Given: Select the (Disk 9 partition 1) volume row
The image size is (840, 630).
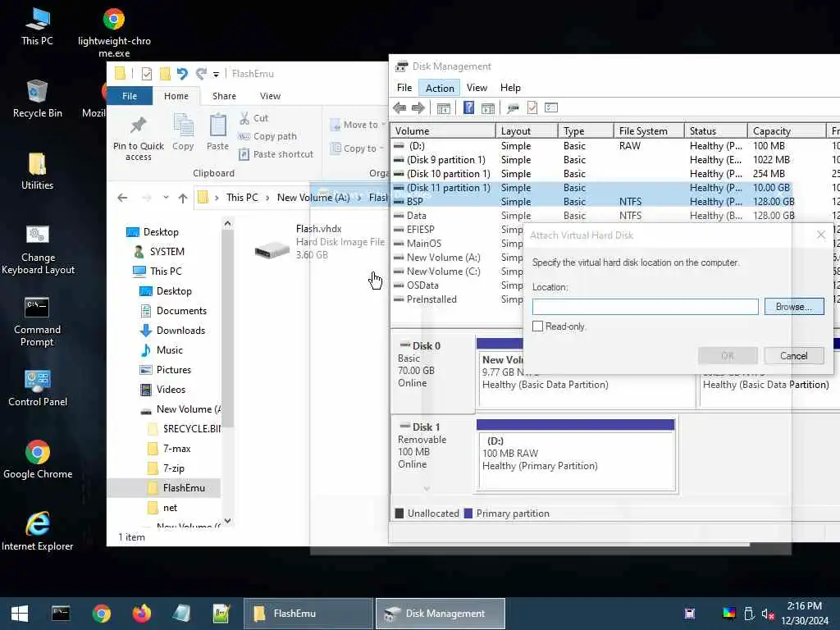Looking at the screenshot, I should tap(615, 160).
